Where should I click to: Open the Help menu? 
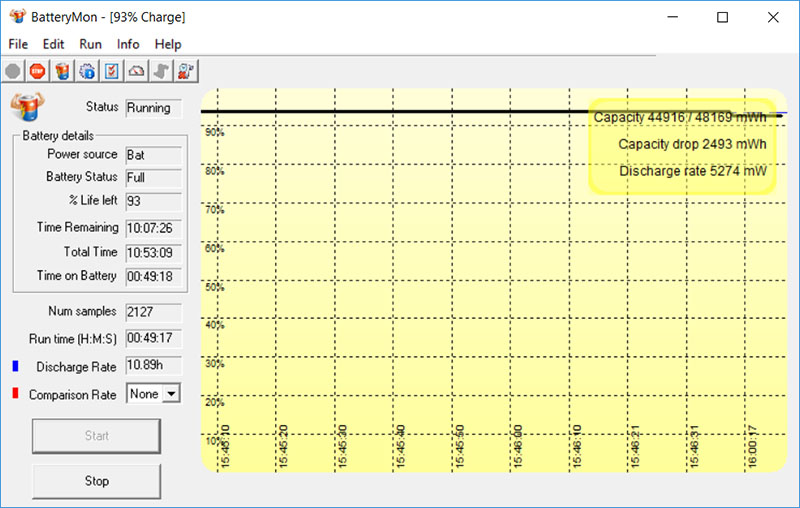point(168,44)
